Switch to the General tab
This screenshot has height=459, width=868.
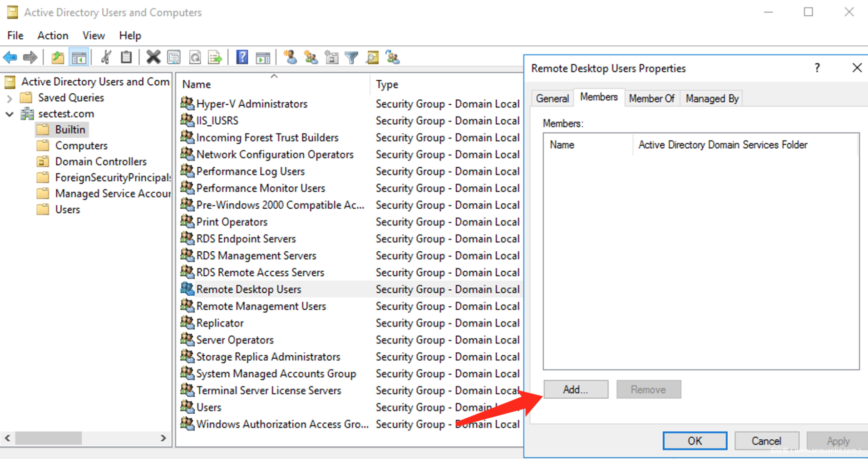pos(552,98)
